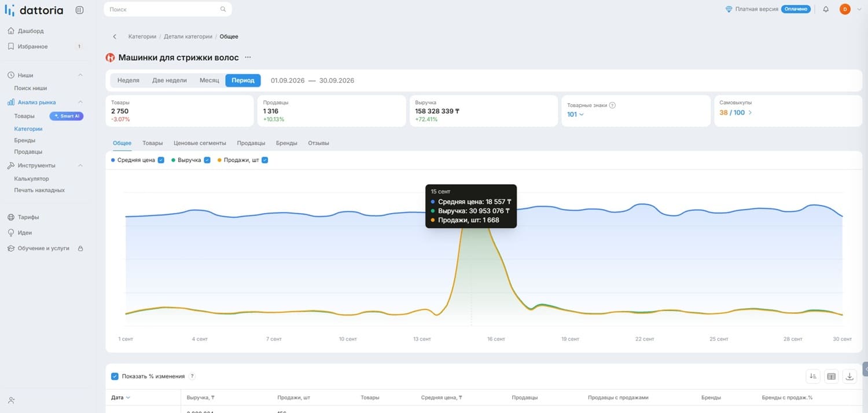Click the search magnifier icon
Viewport: 868px width, 413px height.
pos(223,9)
